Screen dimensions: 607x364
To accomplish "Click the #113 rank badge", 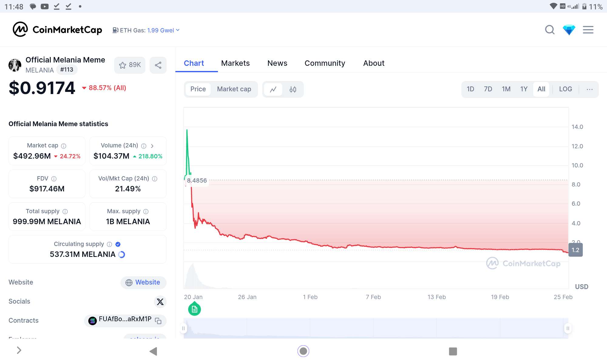I will pyautogui.click(x=67, y=69).
